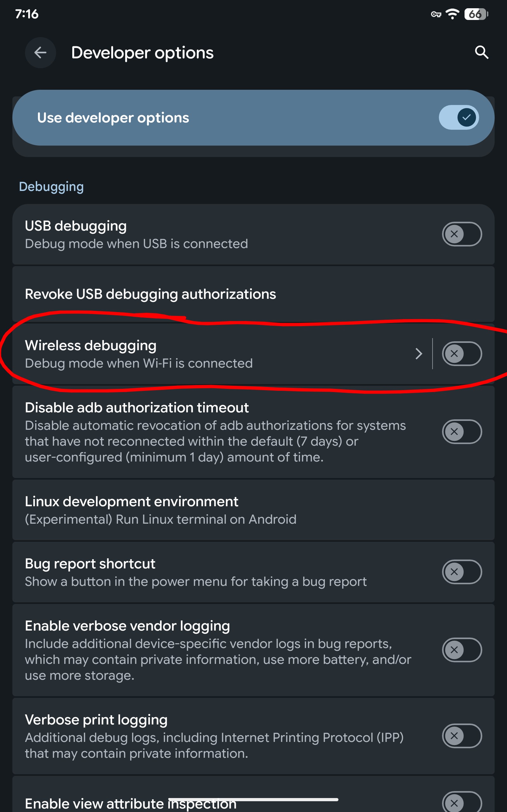Enable the Bug report shortcut switch
507x812 pixels.
(462, 572)
